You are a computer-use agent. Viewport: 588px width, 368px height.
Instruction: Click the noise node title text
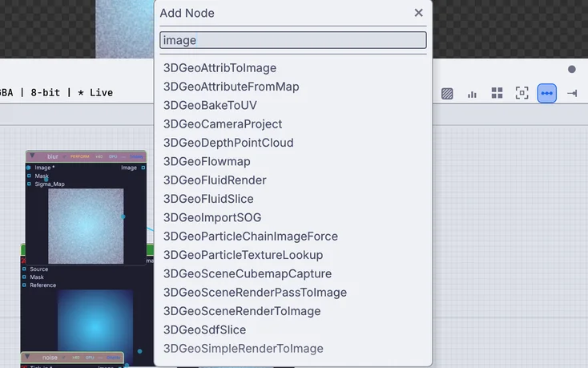[50, 358]
